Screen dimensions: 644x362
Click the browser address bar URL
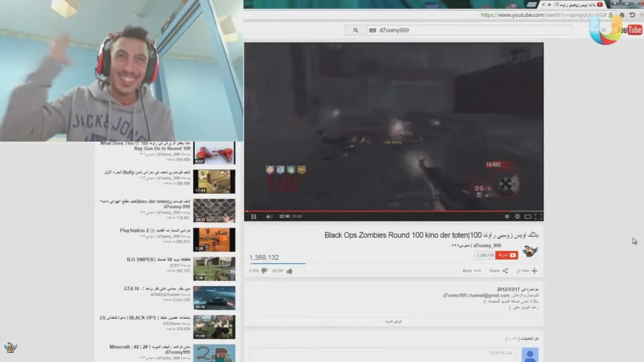click(x=543, y=15)
